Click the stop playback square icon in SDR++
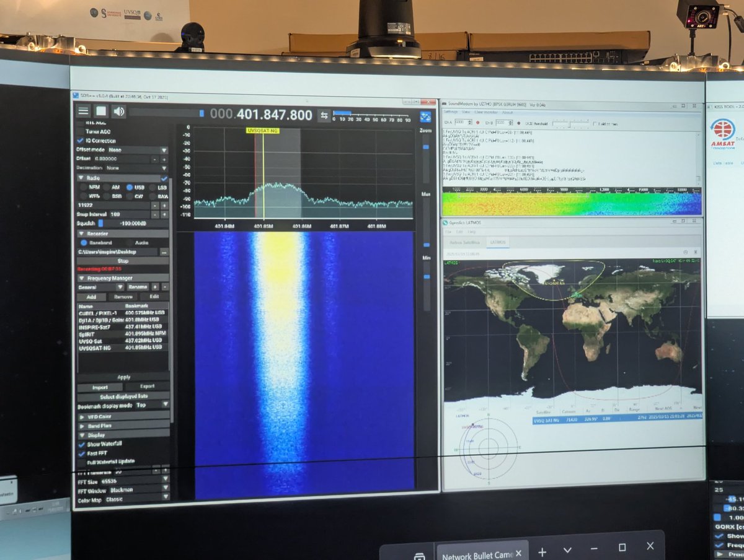This screenshot has height=560, width=744. click(x=102, y=110)
